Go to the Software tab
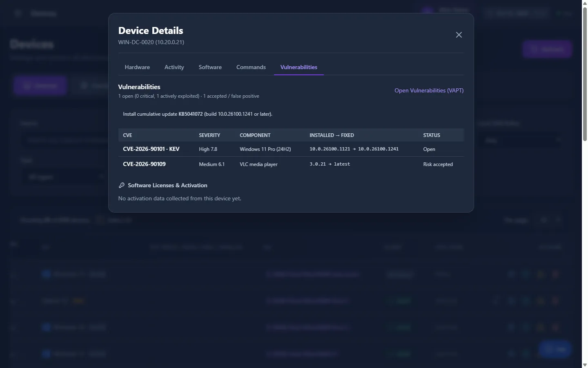The width and height of the screenshot is (588, 368). 210,67
